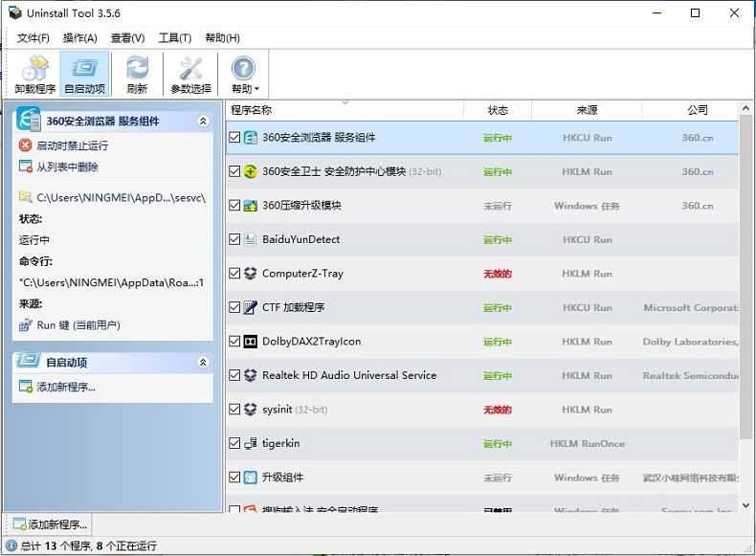Sort by 来源 column header
The width and height of the screenshot is (756, 556).
point(587,110)
